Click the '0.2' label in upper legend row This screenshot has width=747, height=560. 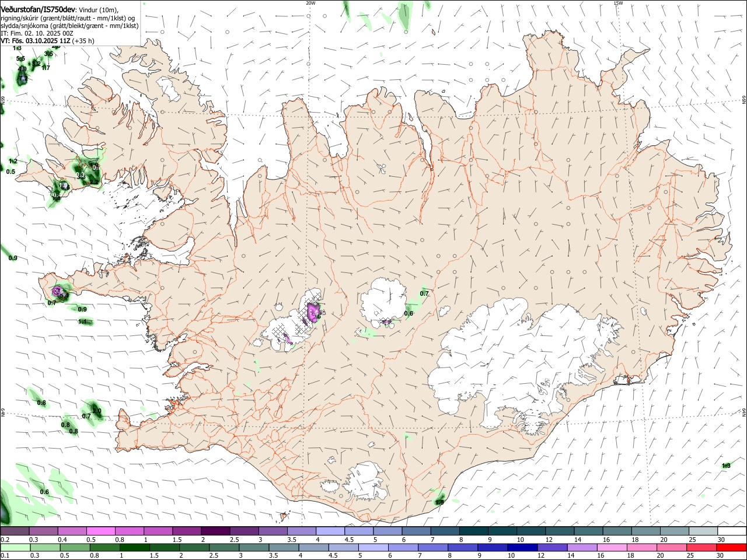tap(5, 540)
